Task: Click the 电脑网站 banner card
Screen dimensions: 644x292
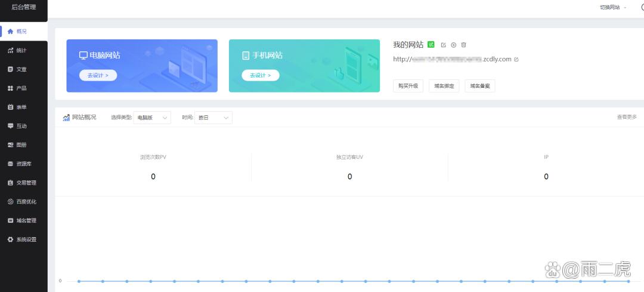Action: click(x=142, y=66)
